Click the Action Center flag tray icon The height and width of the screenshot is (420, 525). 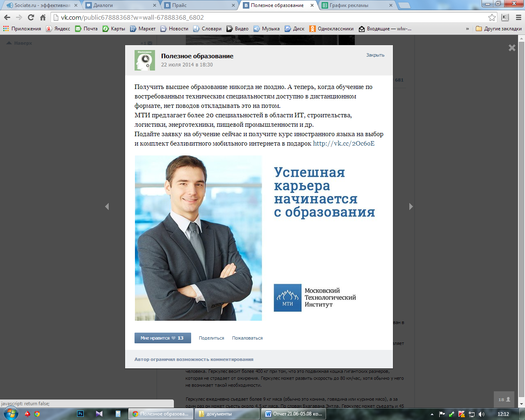pyautogui.click(x=442, y=414)
